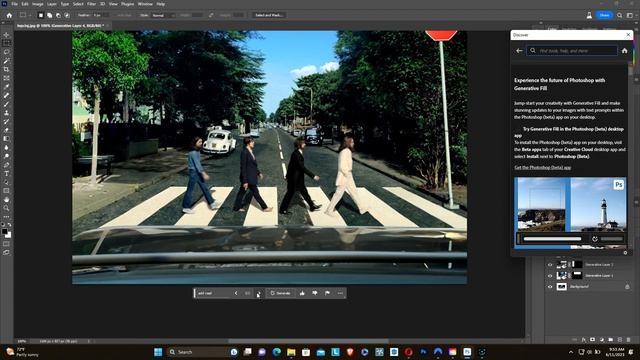Choose New Selection mode in options bar
The width and height of the screenshot is (640, 360).
[x=40, y=15]
